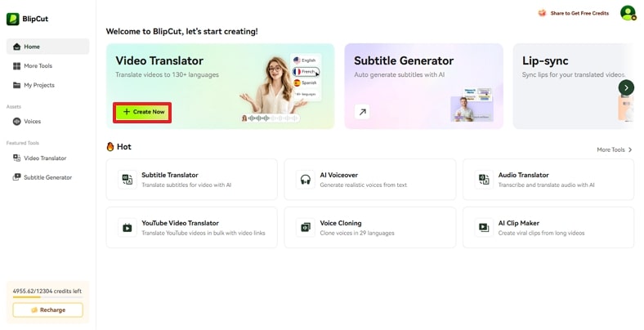Click the BlipCut logo icon

(13, 19)
